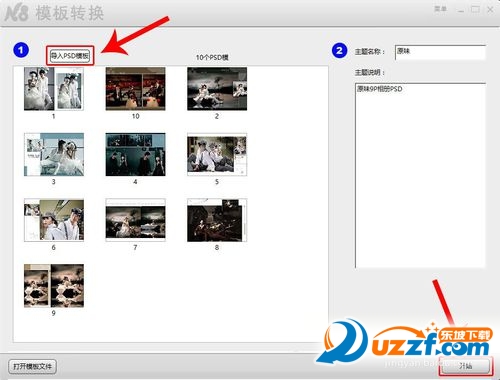
Task: Click the blue step 2 circle icon
Action: pyautogui.click(x=339, y=50)
